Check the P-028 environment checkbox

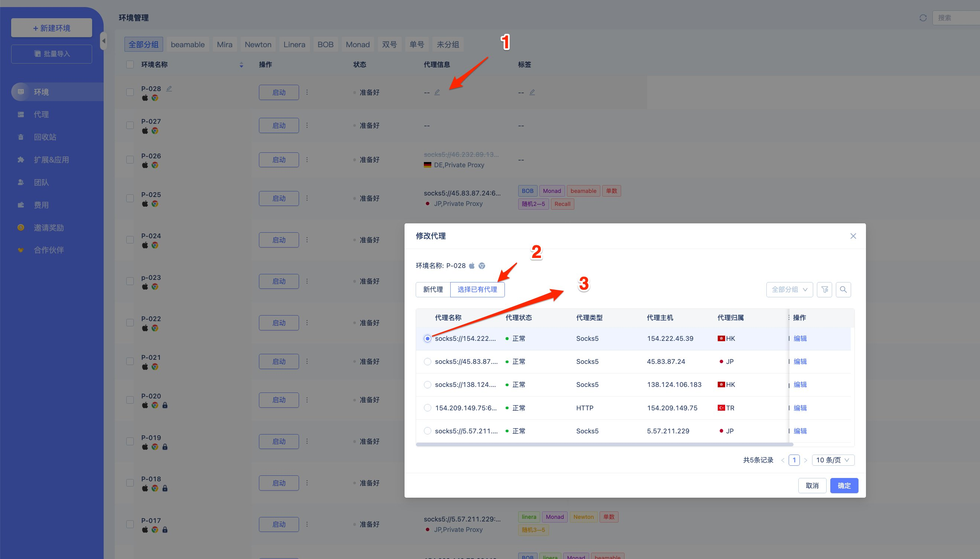130,92
